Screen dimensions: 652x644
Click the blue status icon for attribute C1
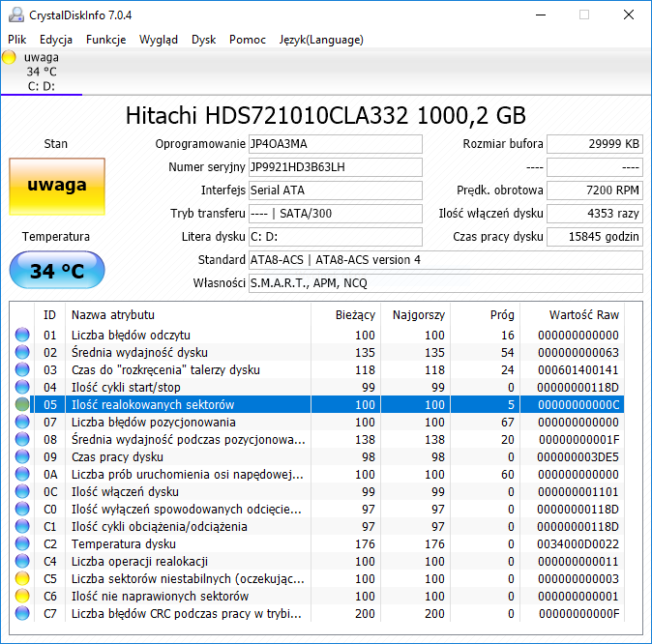pyautogui.click(x=22, y=526)
